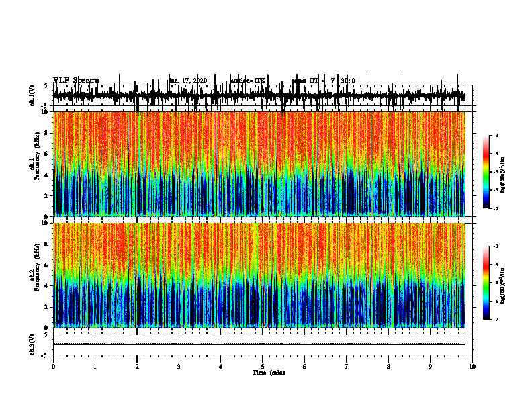Click the '2' kHz tick on ch.1 spectrogram
Image resolution: width=532 pixels, height=411 pixels.
pos(47,195)
